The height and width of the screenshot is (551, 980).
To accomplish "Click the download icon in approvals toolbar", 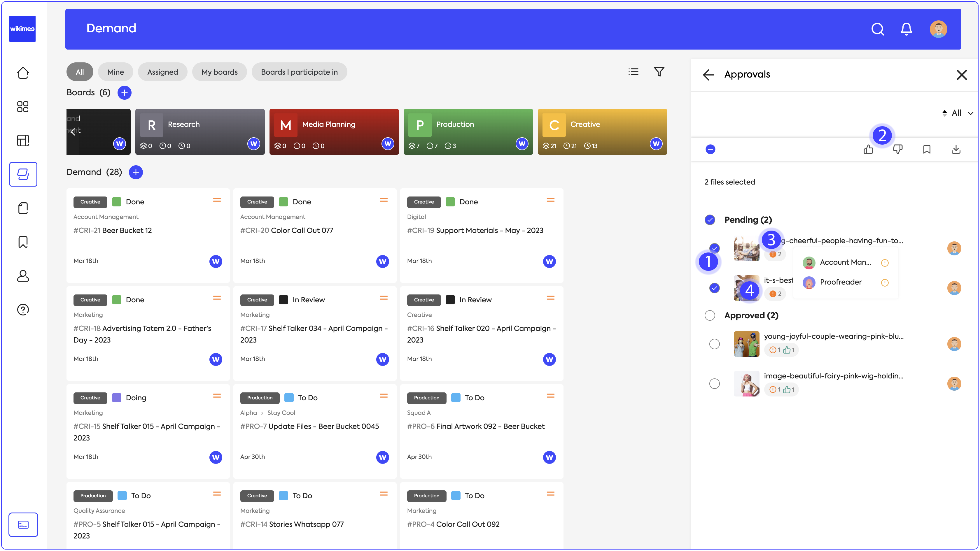I will pos(956,150).
